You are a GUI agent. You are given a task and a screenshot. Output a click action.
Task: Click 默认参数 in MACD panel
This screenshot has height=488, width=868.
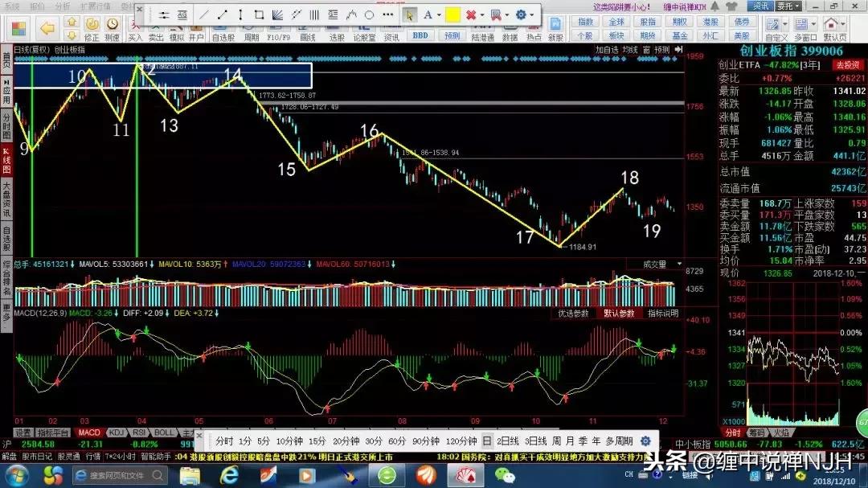point(618,314)
